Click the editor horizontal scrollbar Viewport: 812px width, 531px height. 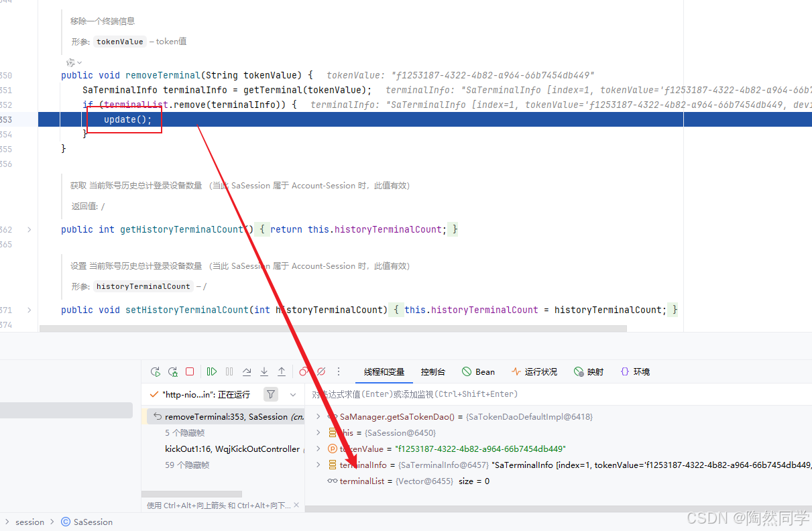333,329
